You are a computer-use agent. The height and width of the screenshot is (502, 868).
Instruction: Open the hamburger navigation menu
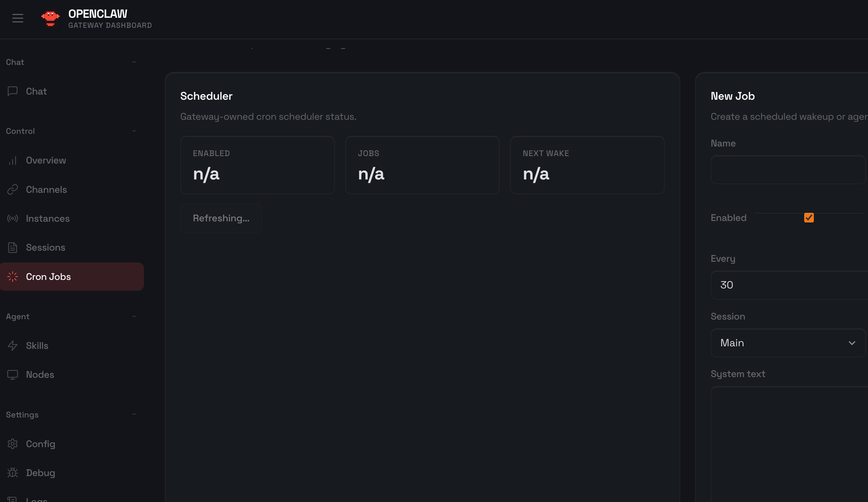point(17,18)
